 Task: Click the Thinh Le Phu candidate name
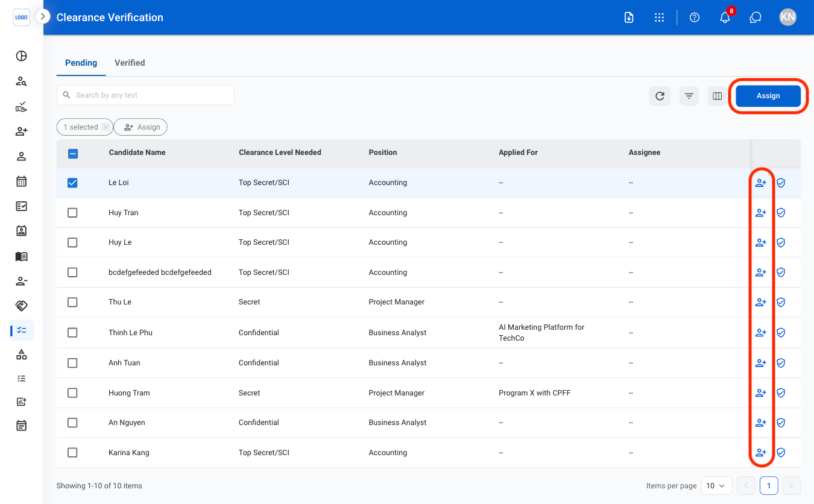(x=130, y=333)
